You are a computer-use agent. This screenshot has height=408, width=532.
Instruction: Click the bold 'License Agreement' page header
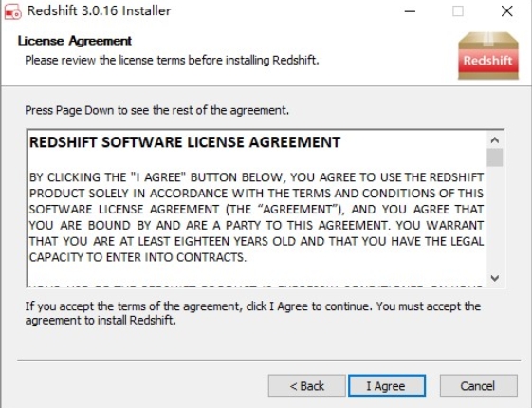[x=75, y=41]
